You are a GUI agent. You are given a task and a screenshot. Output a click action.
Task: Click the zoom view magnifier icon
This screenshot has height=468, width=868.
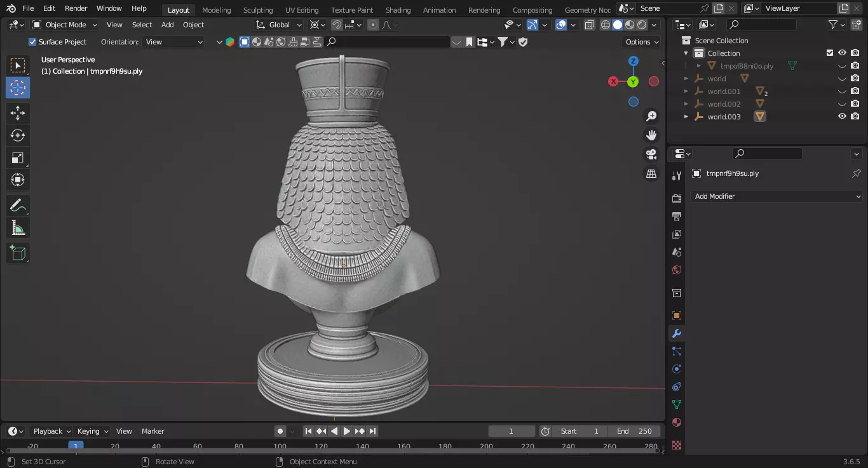click(651, 116)
